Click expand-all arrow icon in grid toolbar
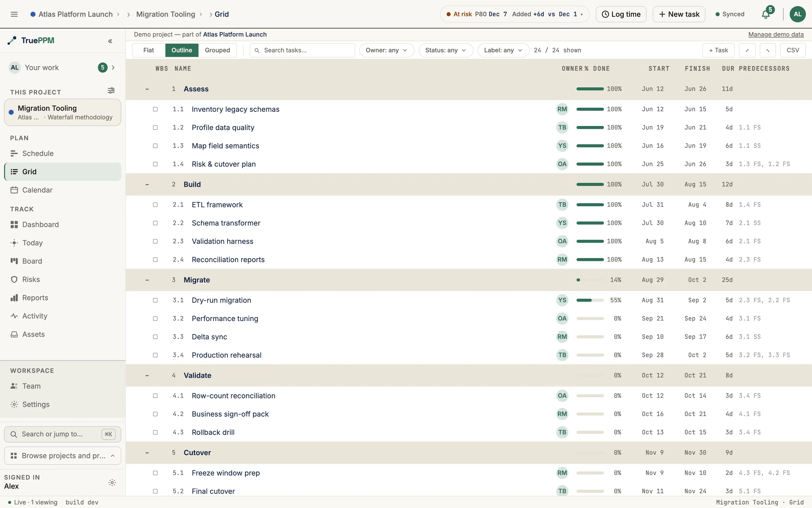 pos(747,50)
